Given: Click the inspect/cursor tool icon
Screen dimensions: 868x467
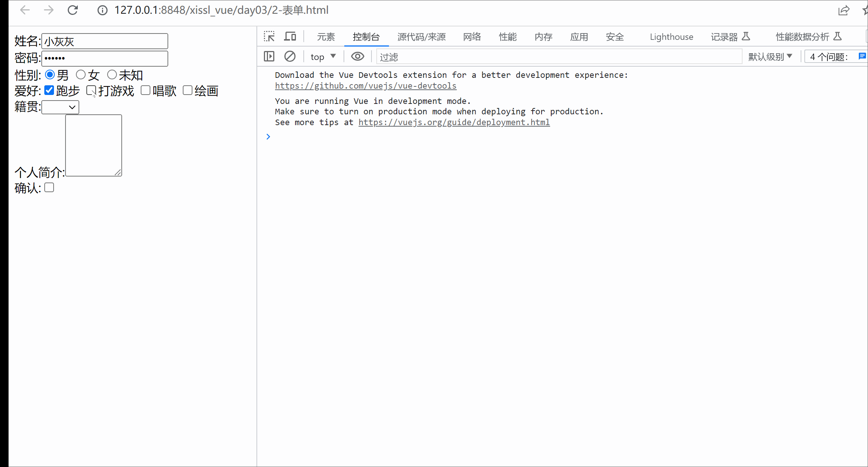Looking at the screenshot, I should coord(268,36).
